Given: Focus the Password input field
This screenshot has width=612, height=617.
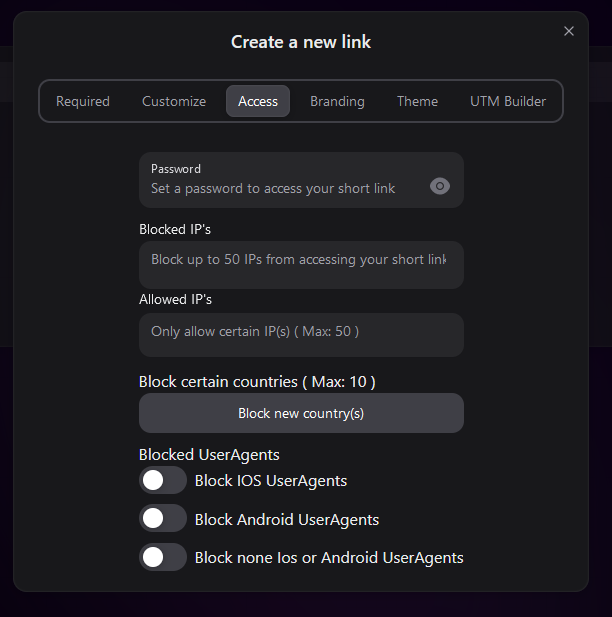Looking at the screenshot, I should point(285,188).
